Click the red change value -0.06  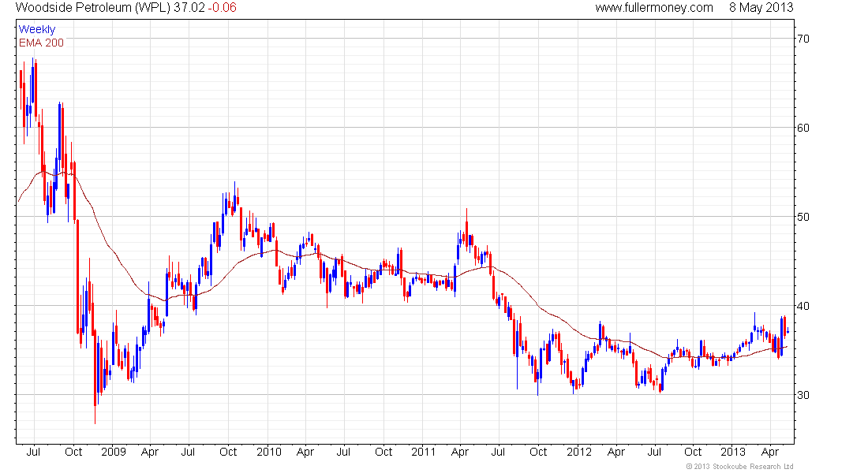coord(222,8)
